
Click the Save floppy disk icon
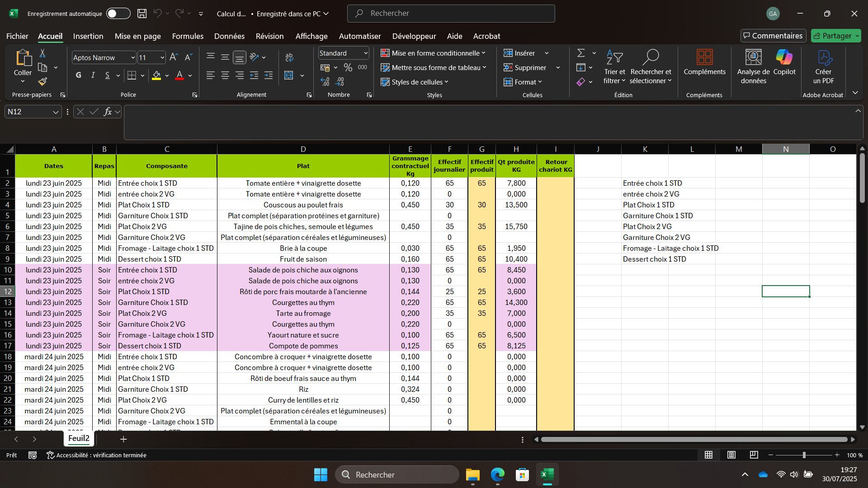[x=142, y=14]
